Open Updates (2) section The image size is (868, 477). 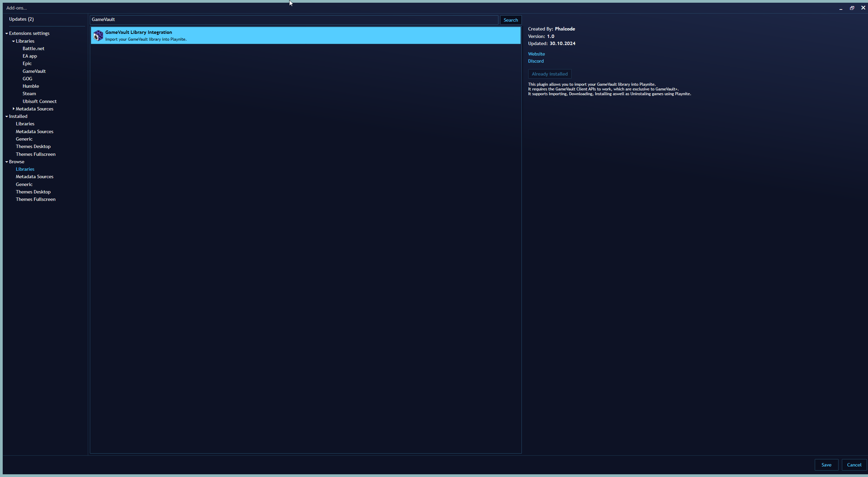[21, 19]
